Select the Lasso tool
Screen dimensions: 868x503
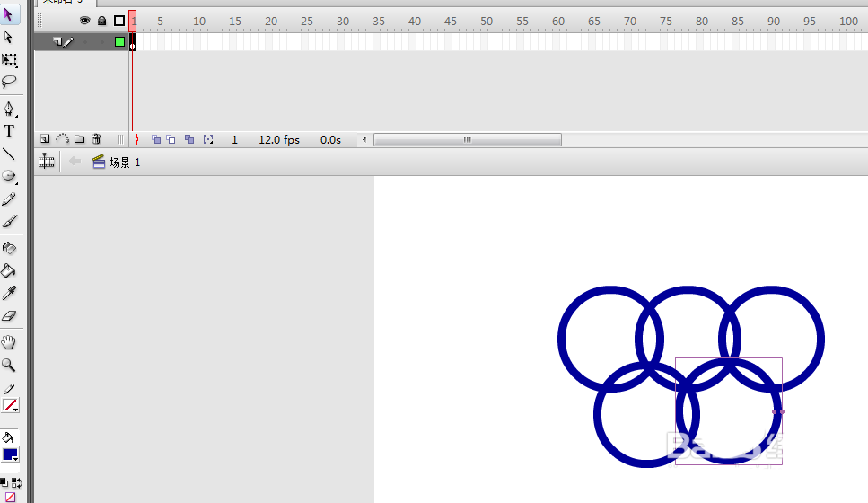(x=9, y=82)
